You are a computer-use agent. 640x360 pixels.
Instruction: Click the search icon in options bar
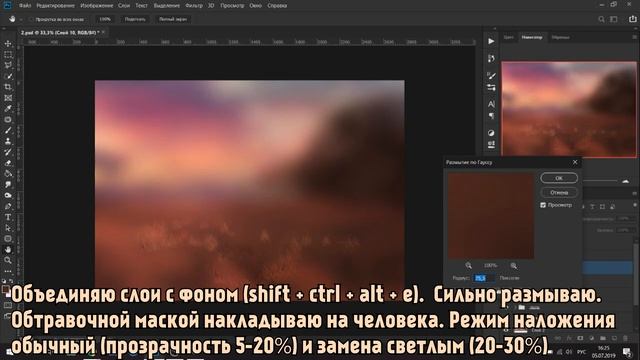(601, 19)
